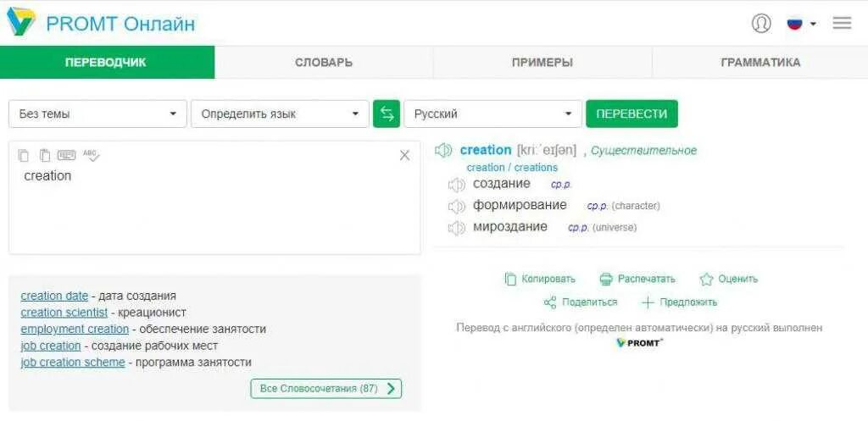Play audio for мироздание translation
868x421 pixels.
point(456,228)
